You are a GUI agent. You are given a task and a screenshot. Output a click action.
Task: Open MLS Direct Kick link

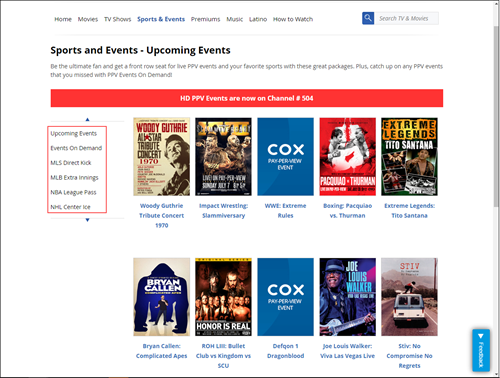[71, 163]
